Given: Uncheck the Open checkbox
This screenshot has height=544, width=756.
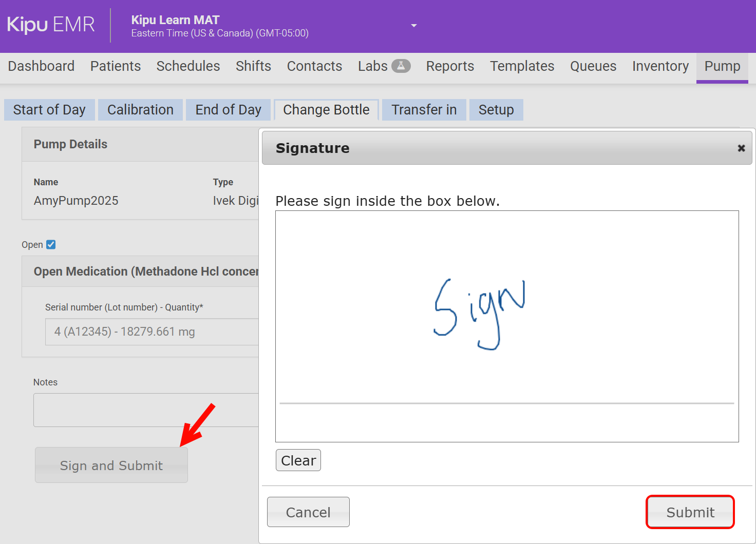Looking at the screenshot, I should pos(51,245).
